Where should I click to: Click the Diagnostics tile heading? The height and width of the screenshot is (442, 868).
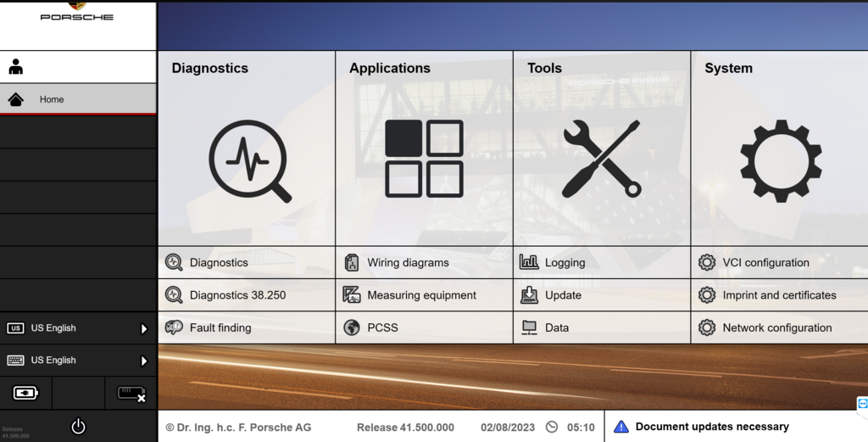(x=210, y=68)
